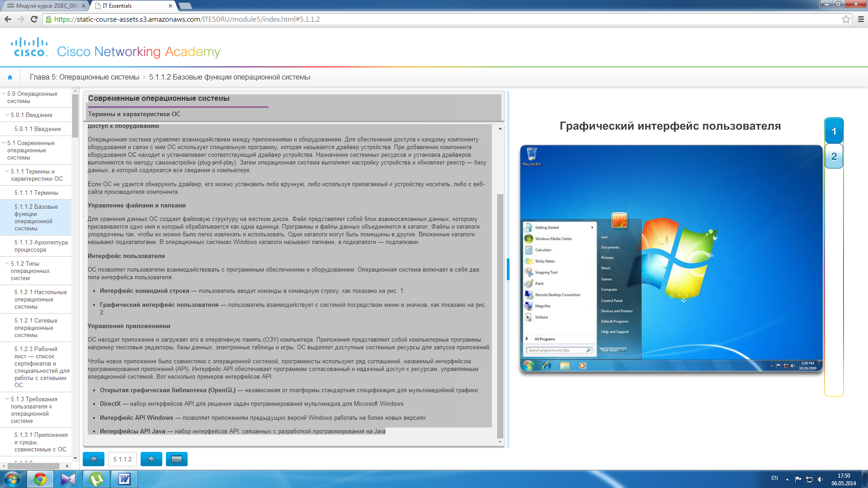Collapse 5.1.3 Требования пользователя node

pyautogui.click(x=7, y=399)
